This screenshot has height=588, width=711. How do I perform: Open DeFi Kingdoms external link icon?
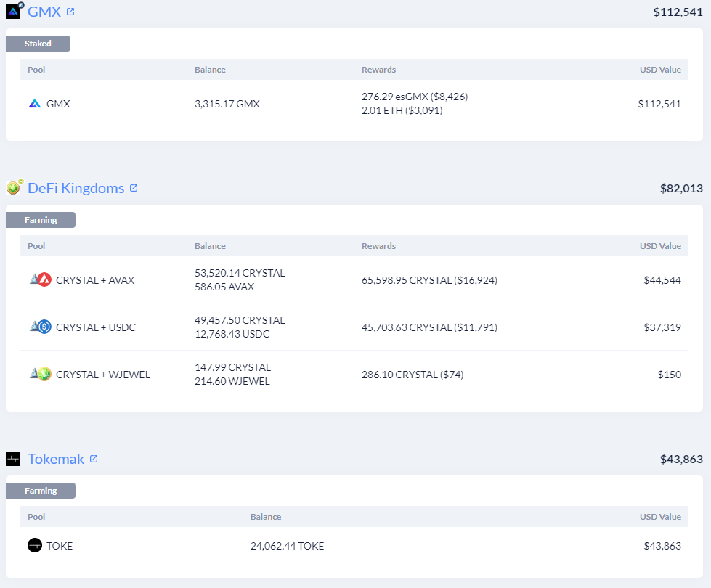134,188
